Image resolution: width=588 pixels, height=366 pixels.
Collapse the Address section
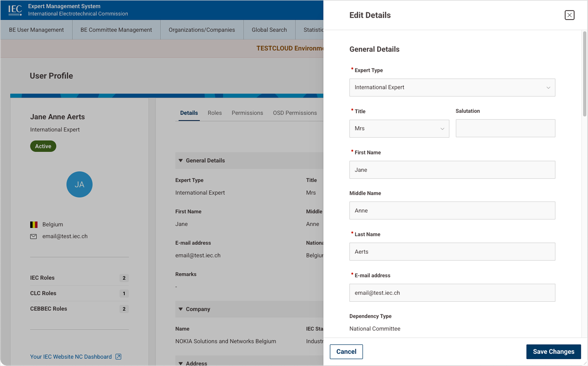(181, 363)
